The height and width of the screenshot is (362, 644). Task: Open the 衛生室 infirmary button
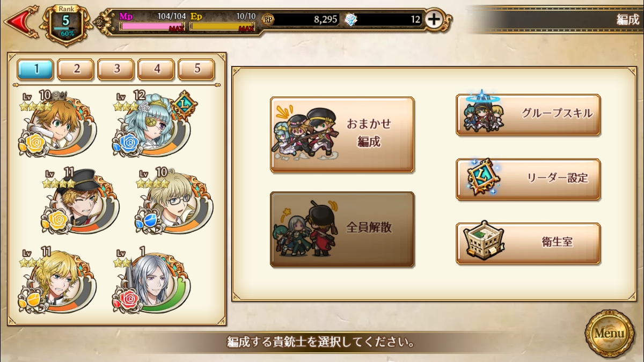pyautogui.click(x=528, y=243)
